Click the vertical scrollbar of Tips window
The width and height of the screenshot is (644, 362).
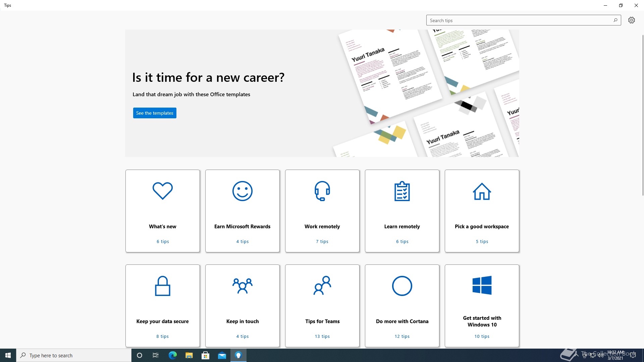643,115
